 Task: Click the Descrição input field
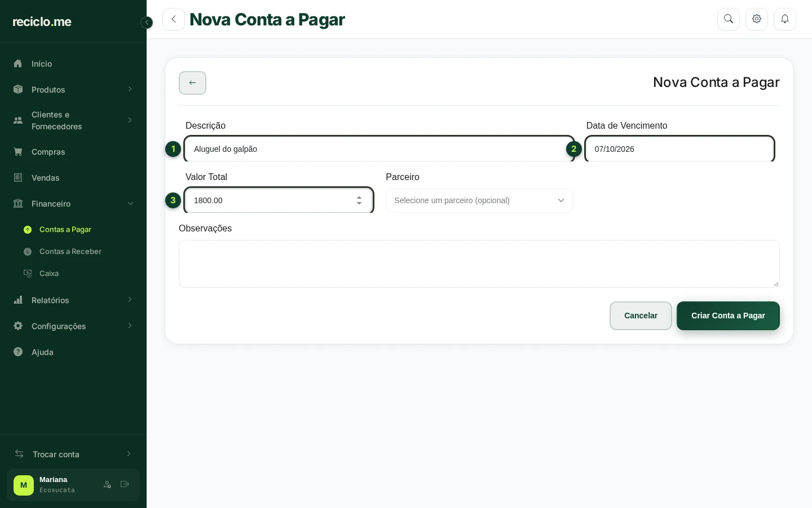[379, 149]
